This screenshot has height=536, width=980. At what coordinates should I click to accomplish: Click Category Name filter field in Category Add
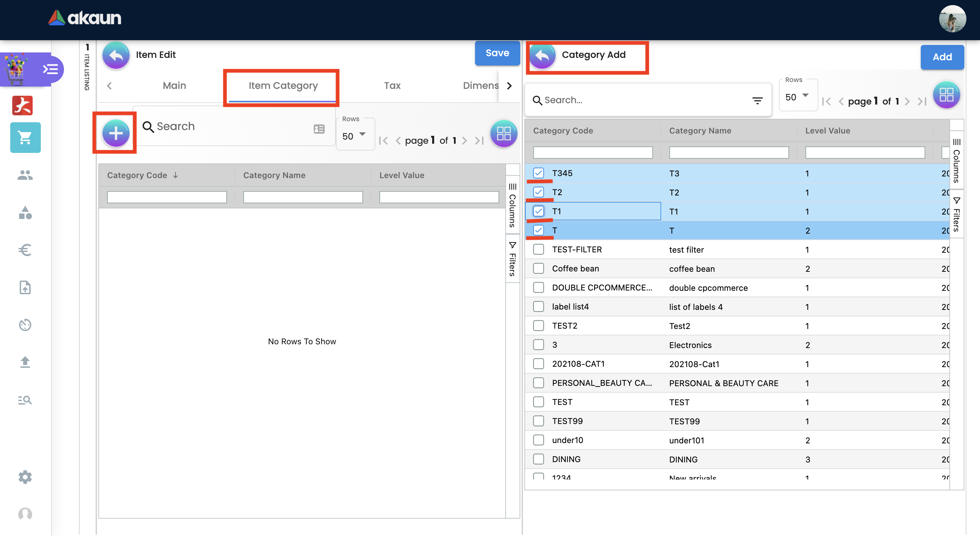coord(729,153)
